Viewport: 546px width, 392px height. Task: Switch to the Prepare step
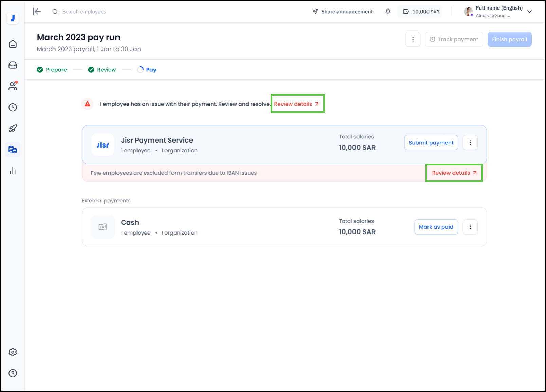[52, 69]
